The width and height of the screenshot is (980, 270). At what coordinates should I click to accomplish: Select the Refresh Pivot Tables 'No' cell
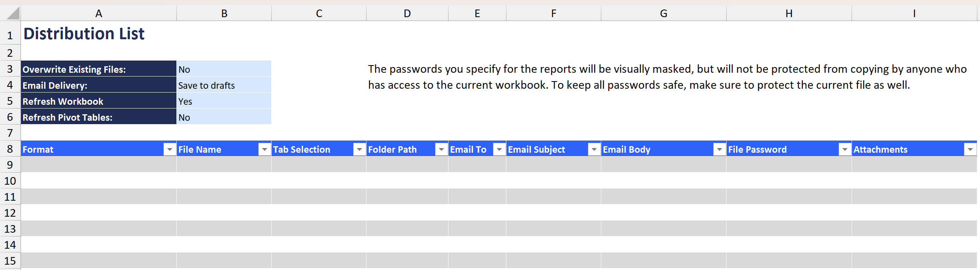(x=224, y=117)
